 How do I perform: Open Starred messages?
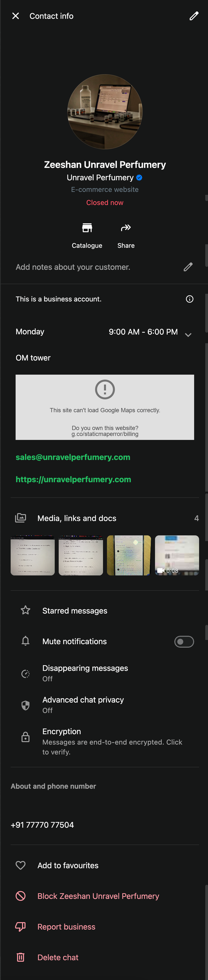pos(75,611)
